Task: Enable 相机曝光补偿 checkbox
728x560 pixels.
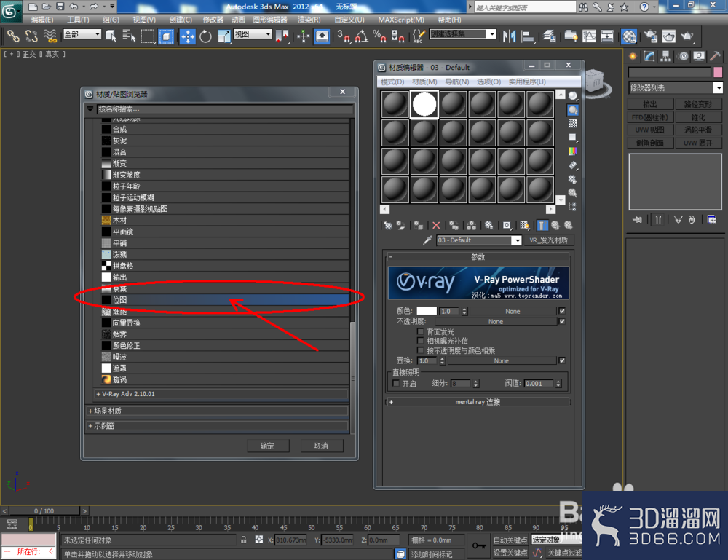Action: click(x=421, y=341)
